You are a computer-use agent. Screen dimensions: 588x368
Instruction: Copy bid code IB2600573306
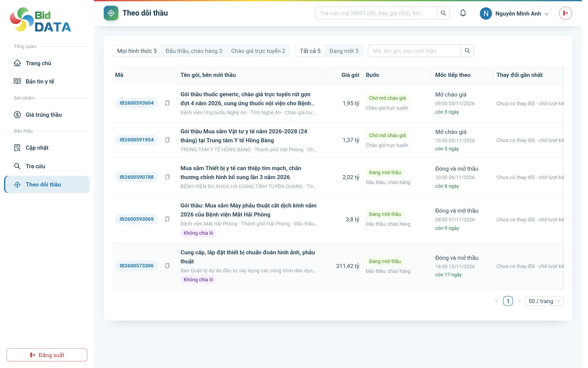pyautogui.click(x=167, y=266)
